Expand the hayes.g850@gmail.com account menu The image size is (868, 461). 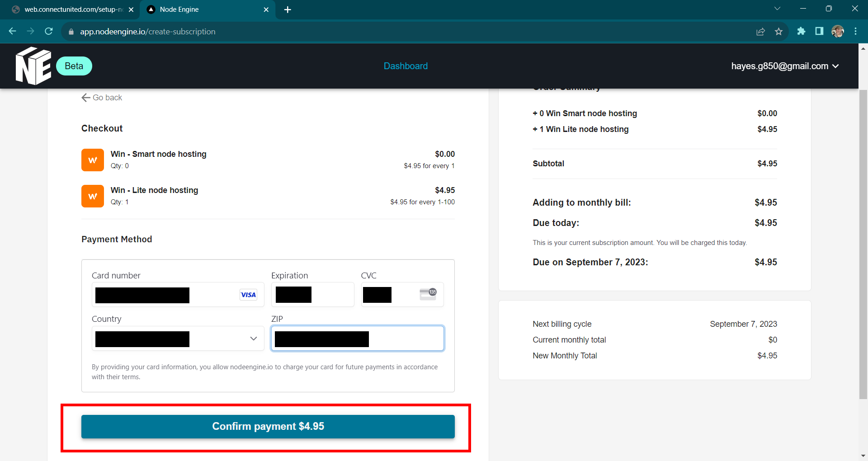point(785,66)
